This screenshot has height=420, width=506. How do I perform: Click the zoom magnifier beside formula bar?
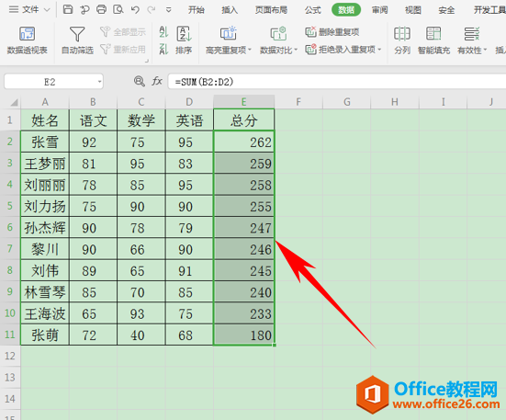tap(140, 81)
